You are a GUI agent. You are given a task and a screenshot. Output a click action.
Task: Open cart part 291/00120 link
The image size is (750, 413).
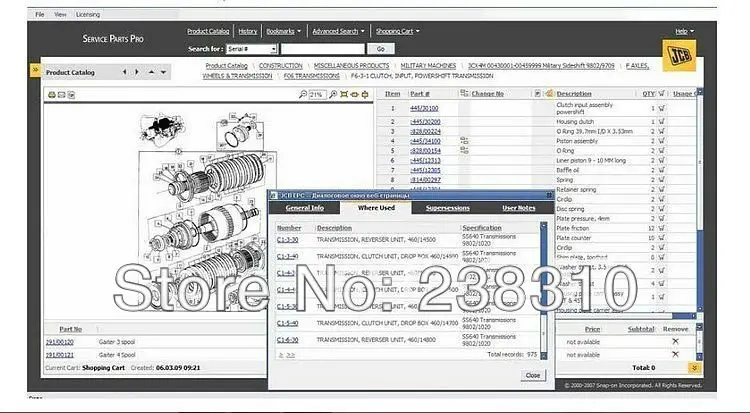click(x=60, y=342)
